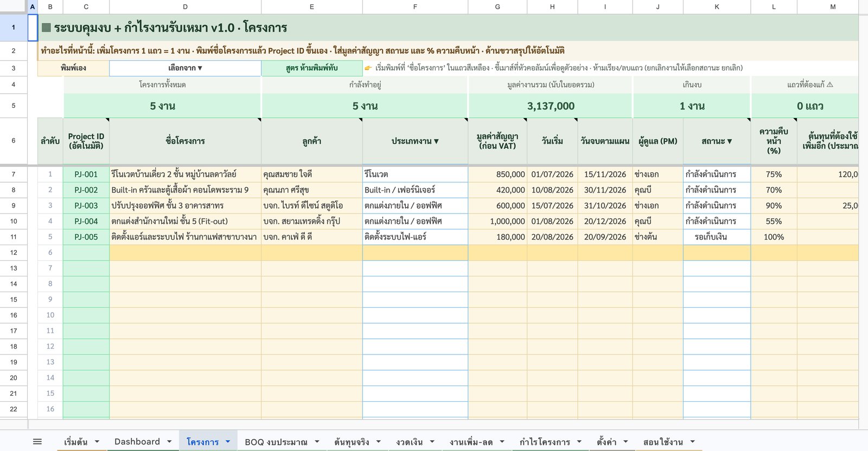Open dropdown arrow on โครงการ tab
This screenshot has width=868, height=451.
(228, 442)
